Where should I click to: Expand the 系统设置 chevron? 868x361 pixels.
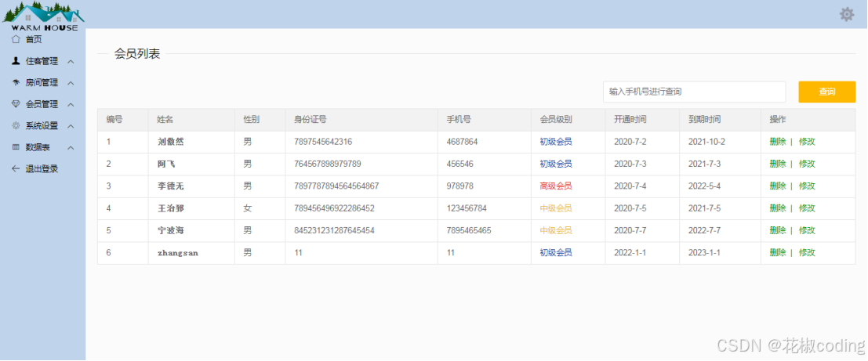[x=71, y=126]
